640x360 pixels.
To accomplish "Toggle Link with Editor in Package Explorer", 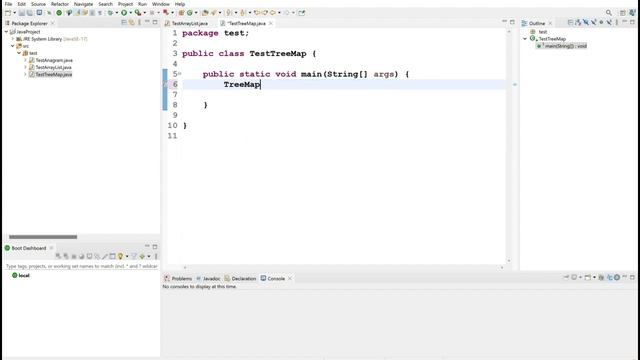I will (131, 22).
